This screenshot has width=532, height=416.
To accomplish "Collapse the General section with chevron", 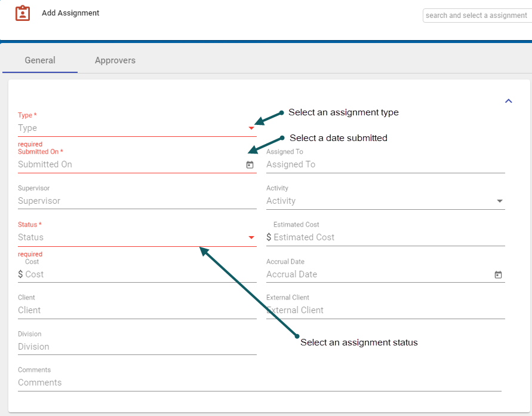I will point(509,101).
